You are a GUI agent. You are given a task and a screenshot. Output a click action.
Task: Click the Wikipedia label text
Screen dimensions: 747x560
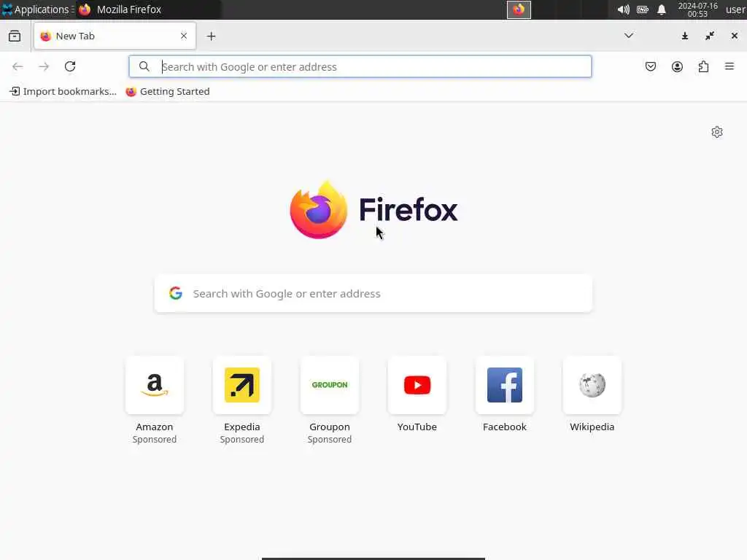[592, 427]
